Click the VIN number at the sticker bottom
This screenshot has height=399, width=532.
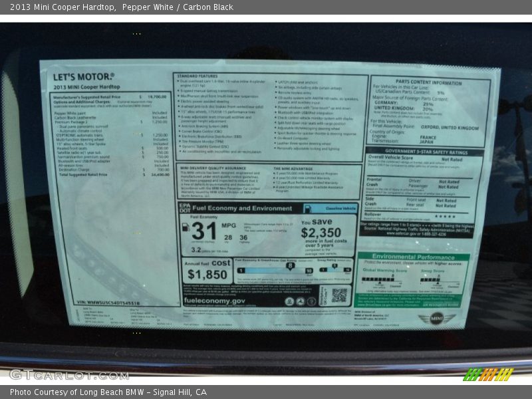click(108, 303)
